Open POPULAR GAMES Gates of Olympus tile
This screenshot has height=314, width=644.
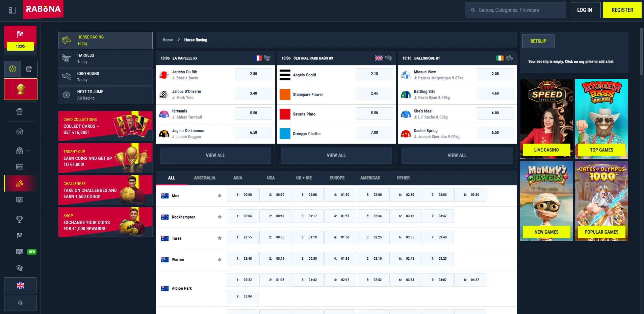(x=601, y=201)
